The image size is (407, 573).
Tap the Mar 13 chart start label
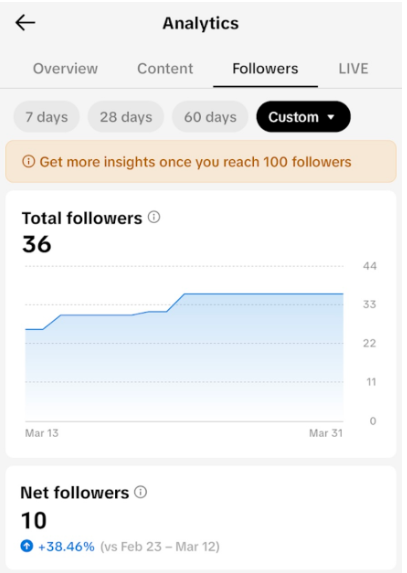click(42, 433)
